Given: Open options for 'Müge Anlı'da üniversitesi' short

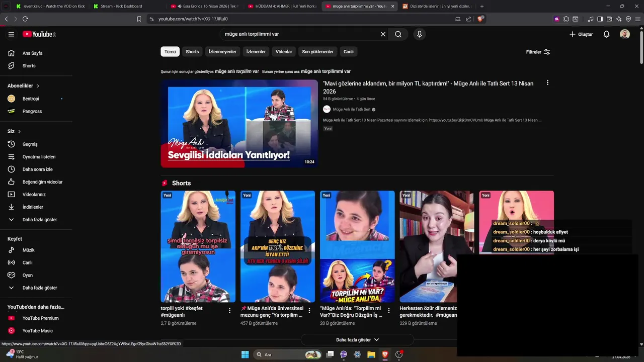Looking at the screenshot, I should pyautogui.click(x=309, y=311).
